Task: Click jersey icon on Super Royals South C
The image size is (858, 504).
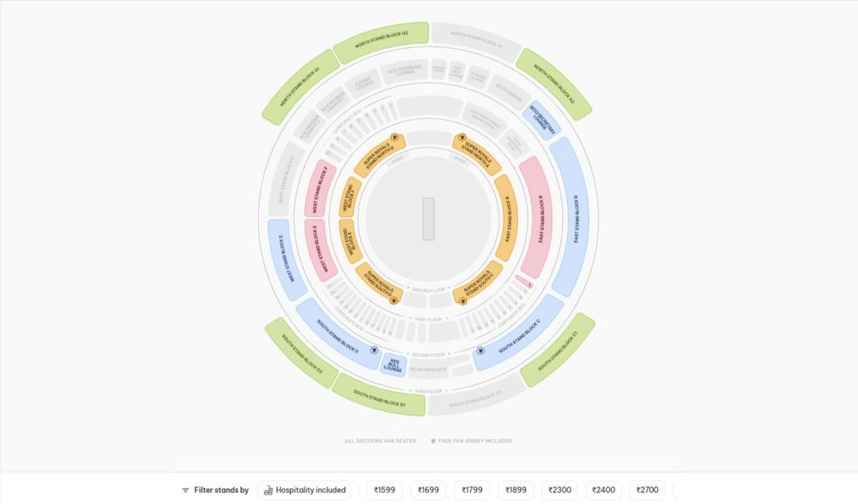Action: click(464, 300)
